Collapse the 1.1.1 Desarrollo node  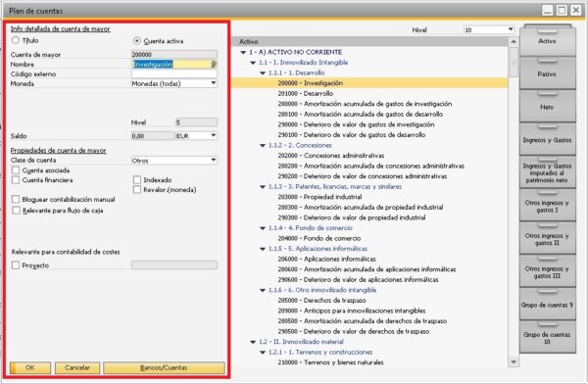click(x=263, y=72)
